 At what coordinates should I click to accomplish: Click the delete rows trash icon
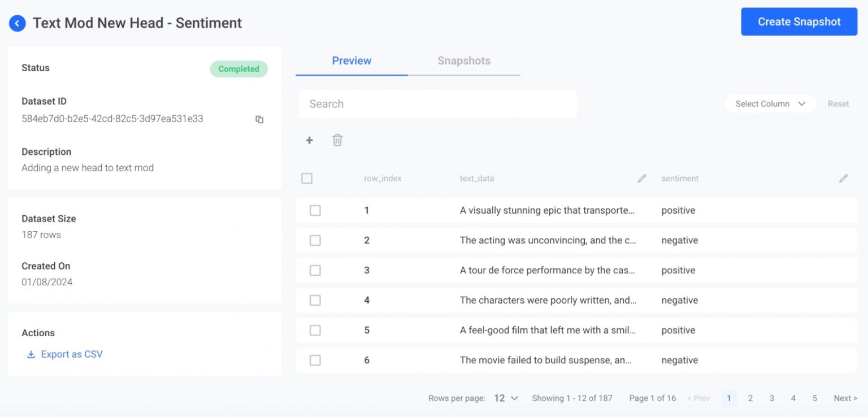[x=337, y=140]
